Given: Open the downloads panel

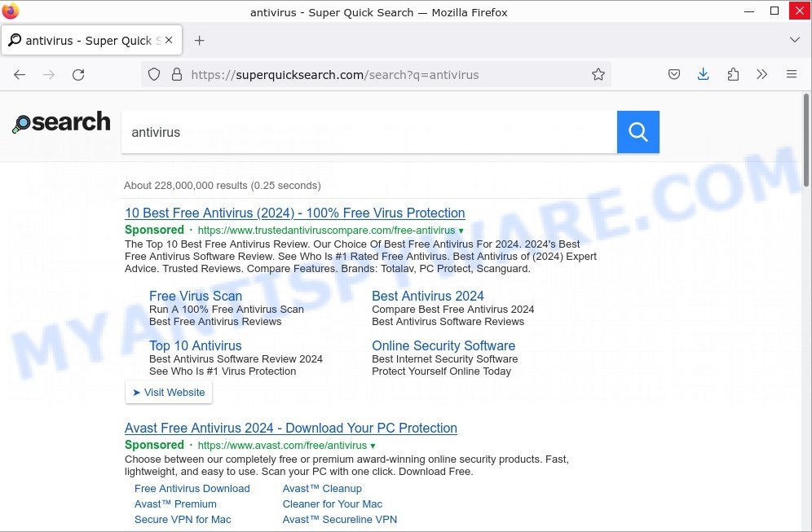Looking at the screenshot, I should click(x=703, y=74).
